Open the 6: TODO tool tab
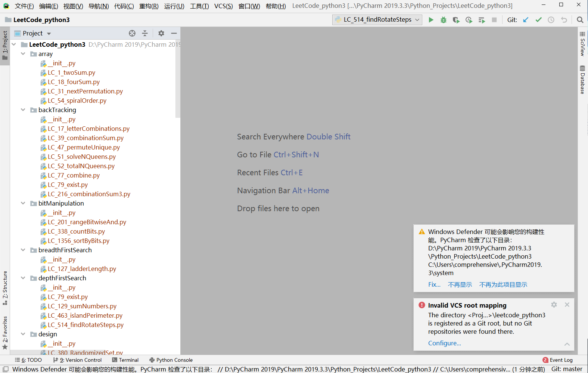This screenshot has height=373, width=588. [28, 360]
